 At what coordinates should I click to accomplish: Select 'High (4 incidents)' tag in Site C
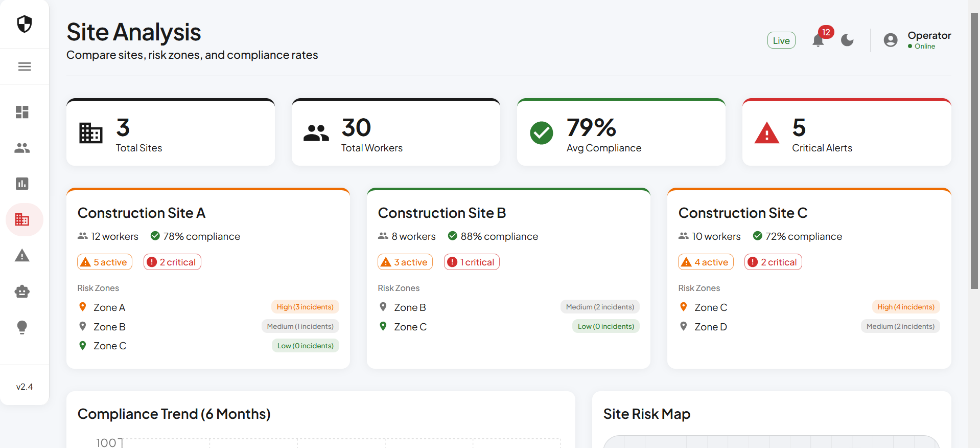click(x=906, y=307)
